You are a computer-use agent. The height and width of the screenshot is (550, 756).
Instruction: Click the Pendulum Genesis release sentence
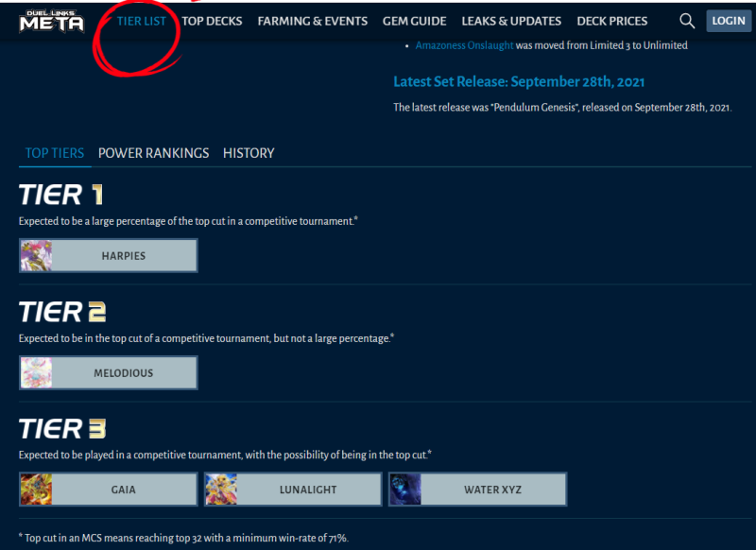click(x=562, y=108)
